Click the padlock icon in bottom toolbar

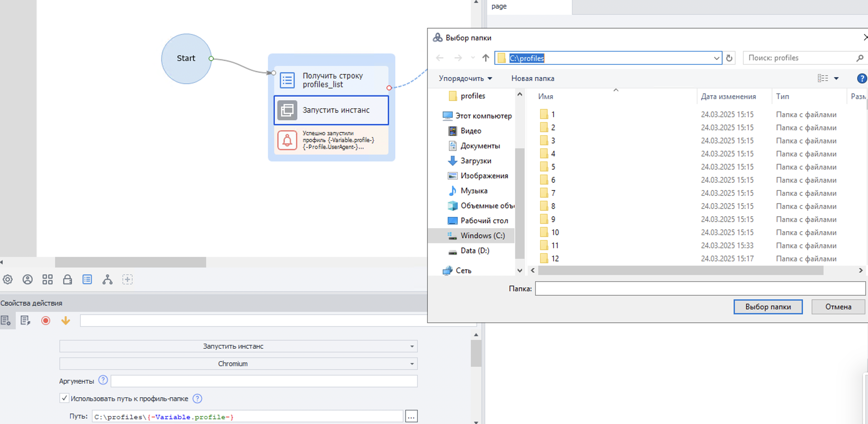pos(67,279)
